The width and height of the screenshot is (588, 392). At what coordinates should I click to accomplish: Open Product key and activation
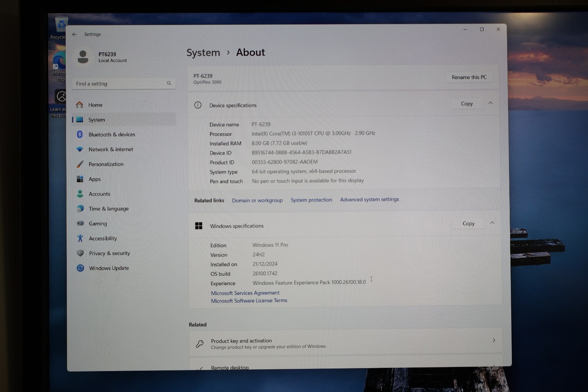(x=345, y=343)
